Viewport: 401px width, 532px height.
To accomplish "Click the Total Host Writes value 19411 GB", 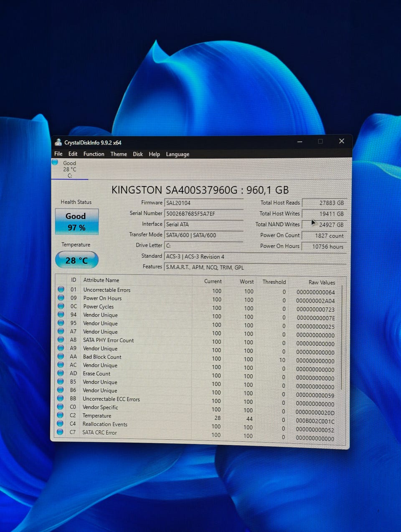I will [x=324, y=214].
